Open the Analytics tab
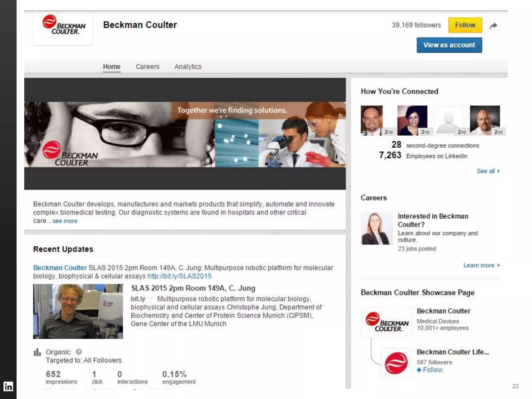The image size is (532, 399). tap(188, 67)
